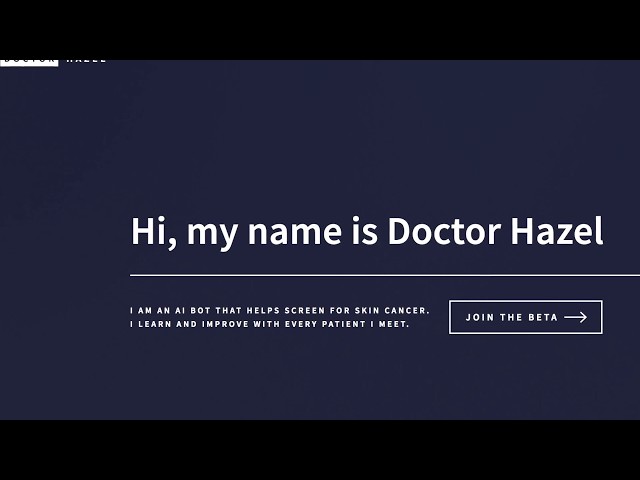
Task: Click the line "I learn and improve with every patient I meet."
Action: (269, 324)
